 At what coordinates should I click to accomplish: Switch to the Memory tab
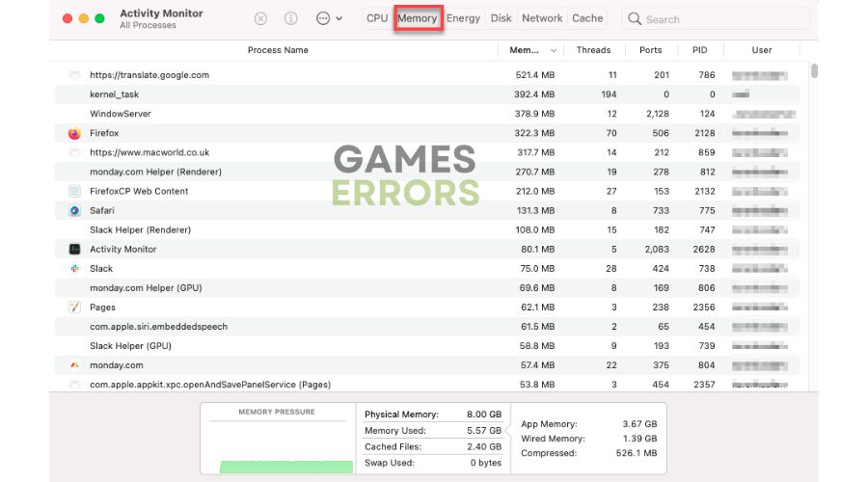(418, 18)
